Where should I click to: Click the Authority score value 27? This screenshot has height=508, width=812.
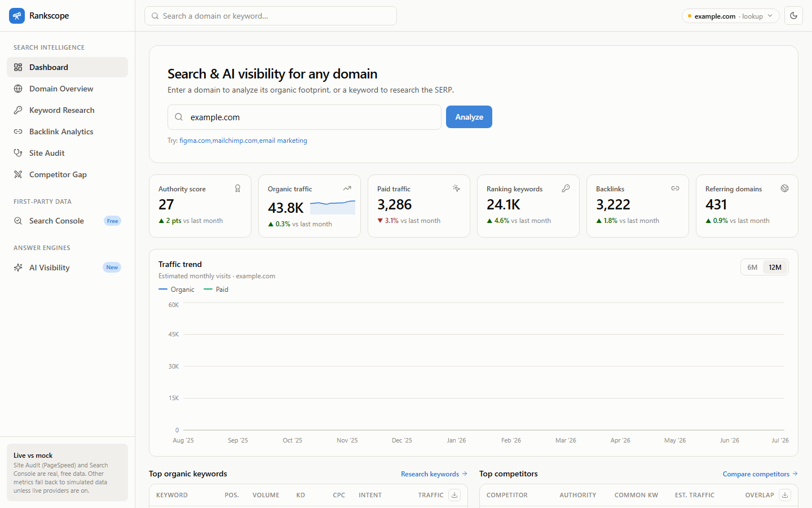(166, 204)
